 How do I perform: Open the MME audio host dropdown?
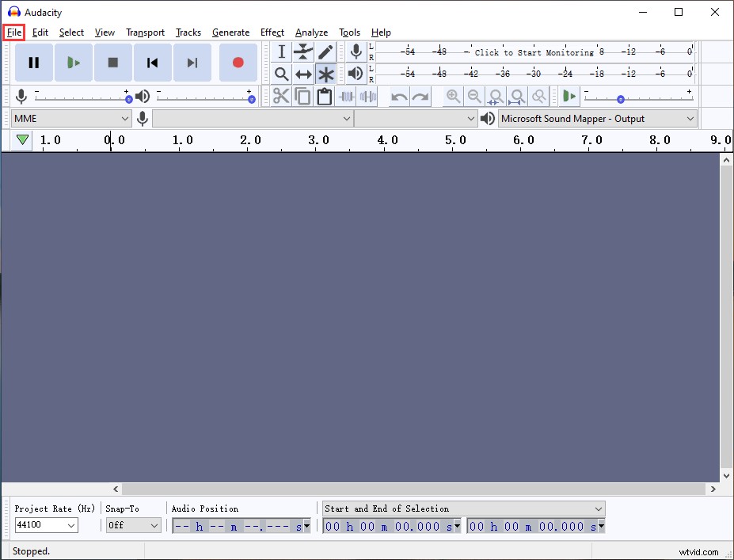(70, 118)
